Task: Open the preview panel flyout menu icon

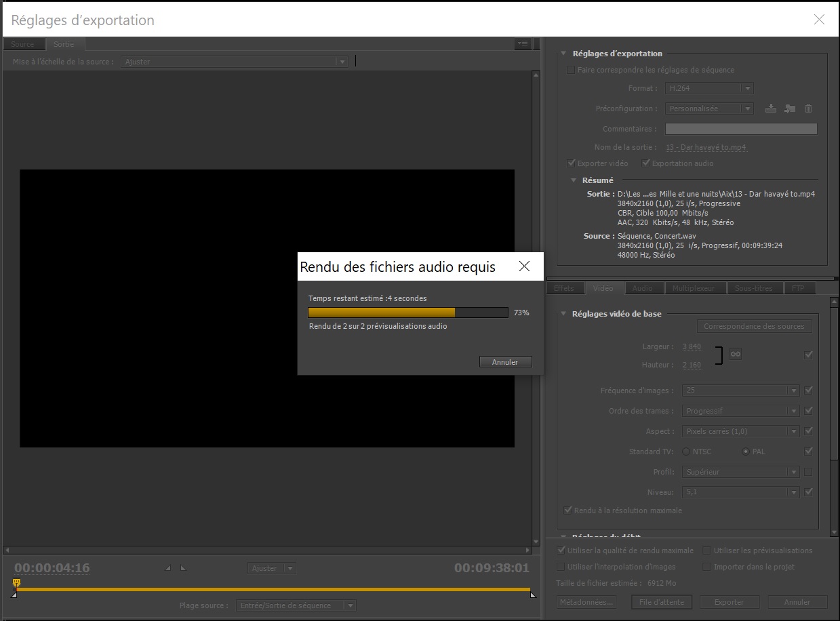Action: 523,43
